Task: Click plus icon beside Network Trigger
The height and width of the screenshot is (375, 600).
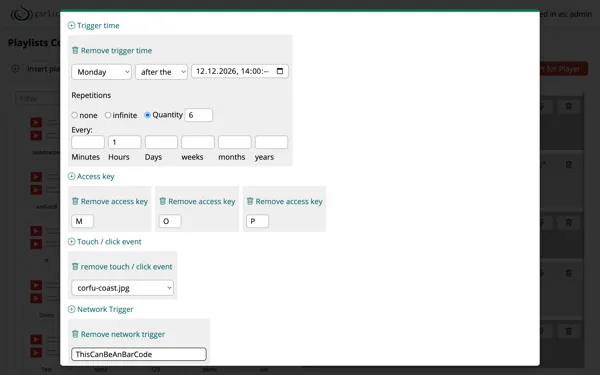Action: (71, 309)
